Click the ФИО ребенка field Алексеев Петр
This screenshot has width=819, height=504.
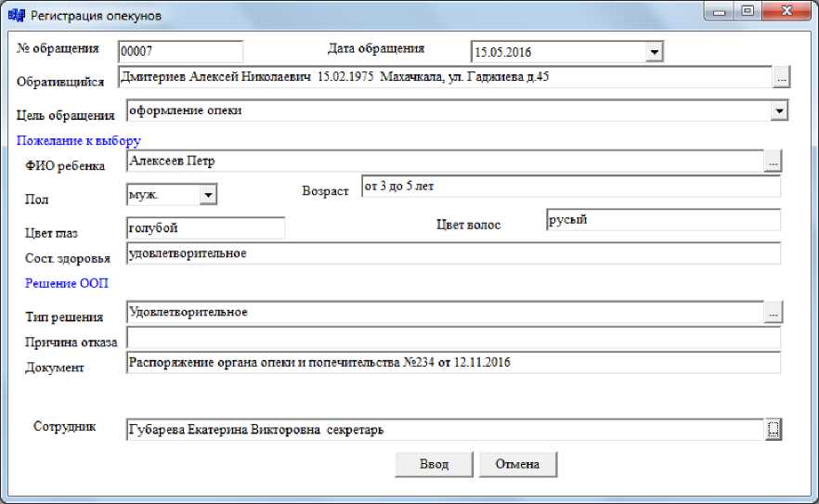[446, 161]
